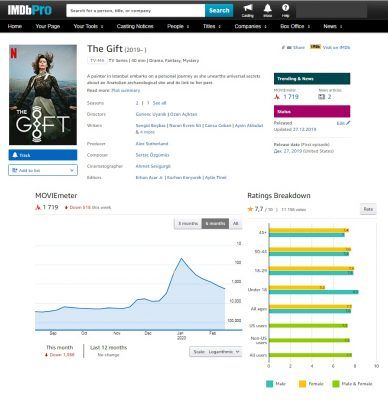This screenshot has width=388, height=400.
Task: Go to the Home menu item
Action: (x=15, y=26)
